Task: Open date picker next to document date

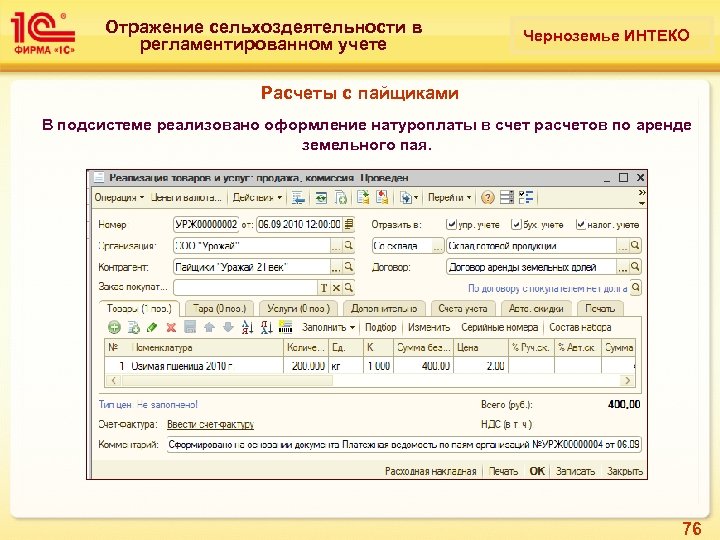Action: coord(349,225)
